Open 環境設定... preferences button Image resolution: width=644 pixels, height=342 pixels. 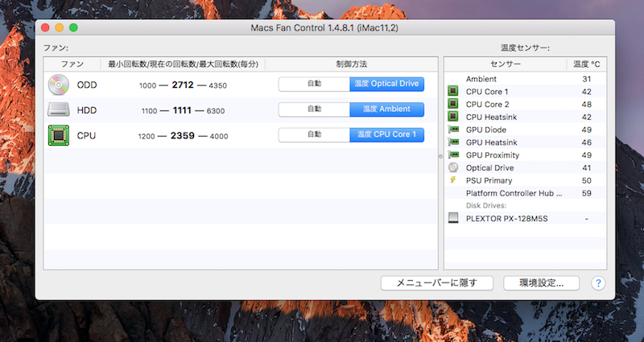pyautogui.click(x=542, y=283)
